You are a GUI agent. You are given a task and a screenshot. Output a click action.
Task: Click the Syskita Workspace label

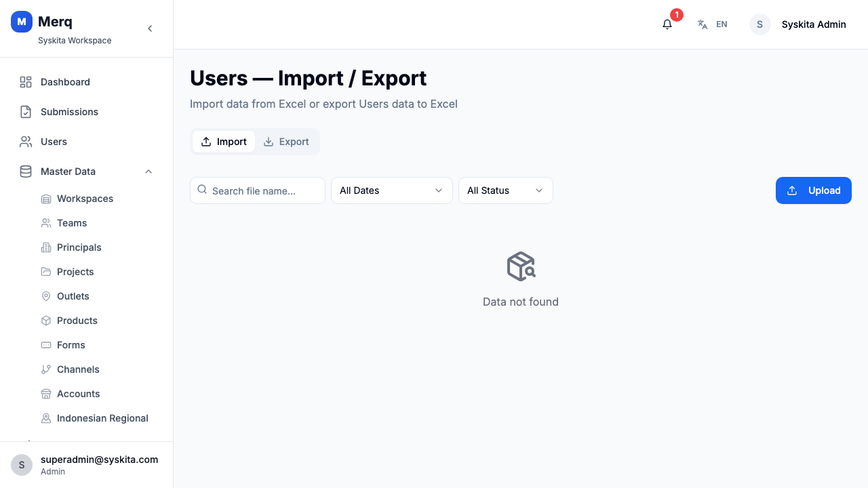click(75, 41)
